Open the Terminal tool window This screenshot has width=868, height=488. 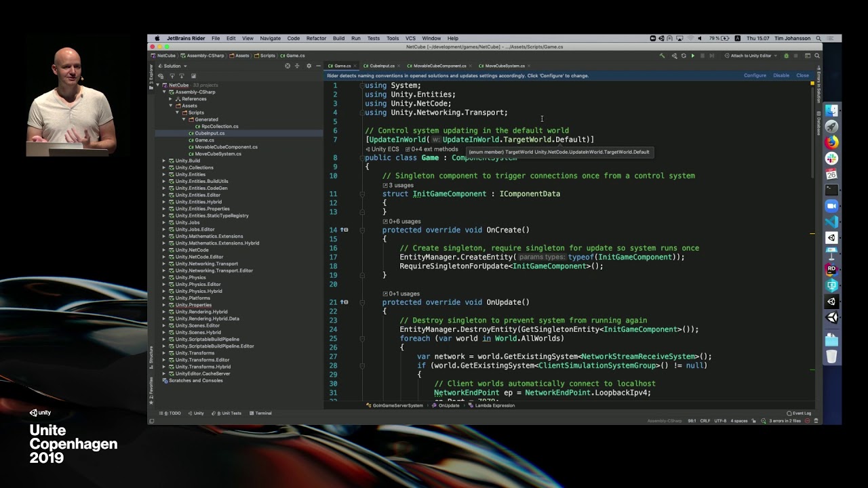click(261, 413)
